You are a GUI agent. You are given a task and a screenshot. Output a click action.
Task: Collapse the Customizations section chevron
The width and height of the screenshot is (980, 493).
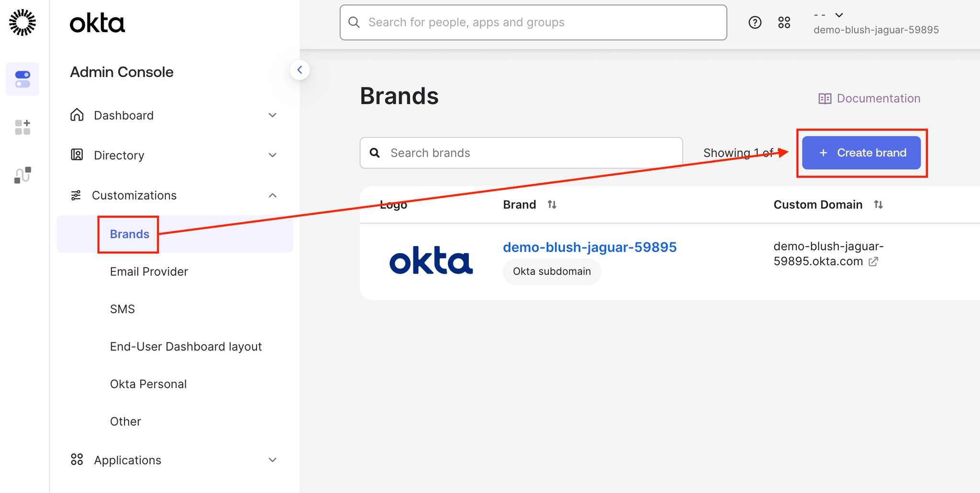point(273,195)
